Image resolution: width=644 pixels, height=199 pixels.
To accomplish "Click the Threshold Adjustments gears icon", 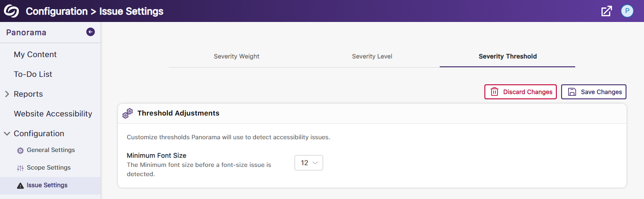I will tap(128, 113).
